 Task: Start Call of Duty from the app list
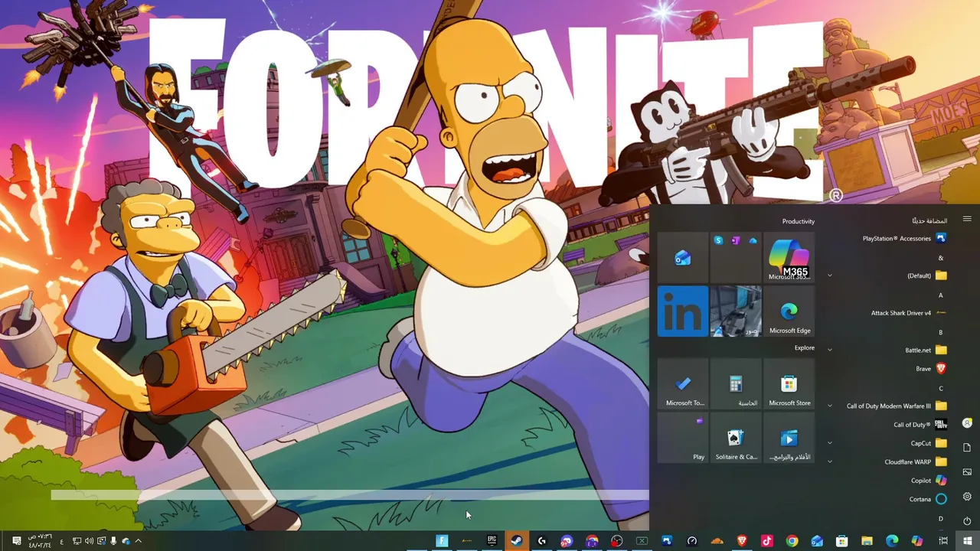tap(888, 425)
